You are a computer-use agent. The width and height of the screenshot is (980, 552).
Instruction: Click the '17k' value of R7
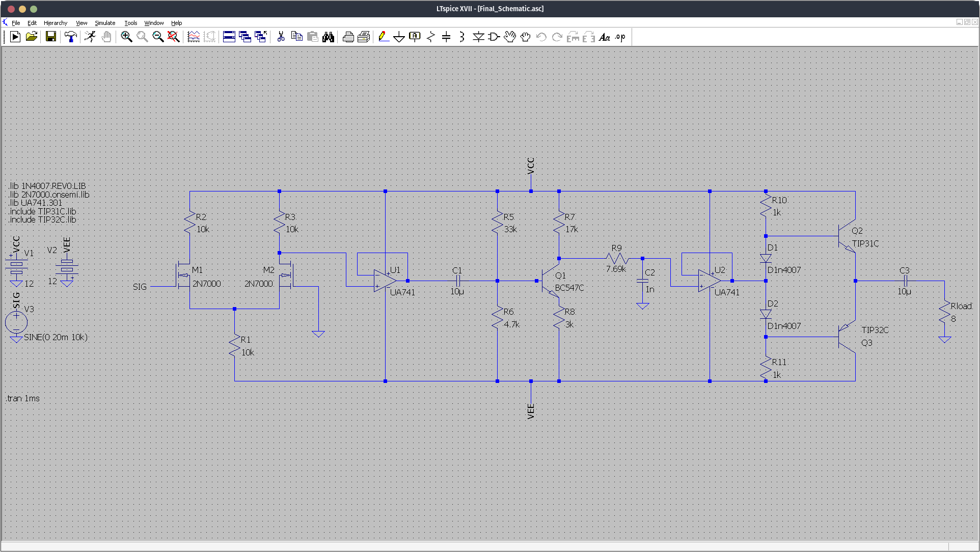571,229
